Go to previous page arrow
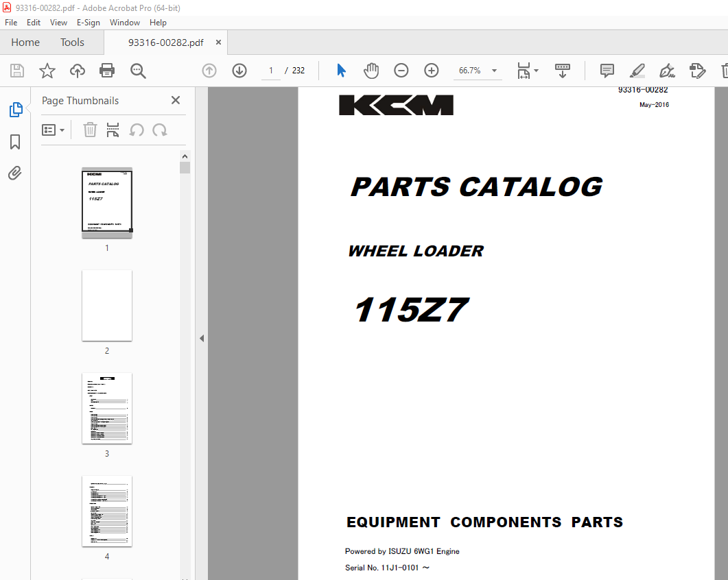Screen dimensions: 728x580 tap(209, 71)
